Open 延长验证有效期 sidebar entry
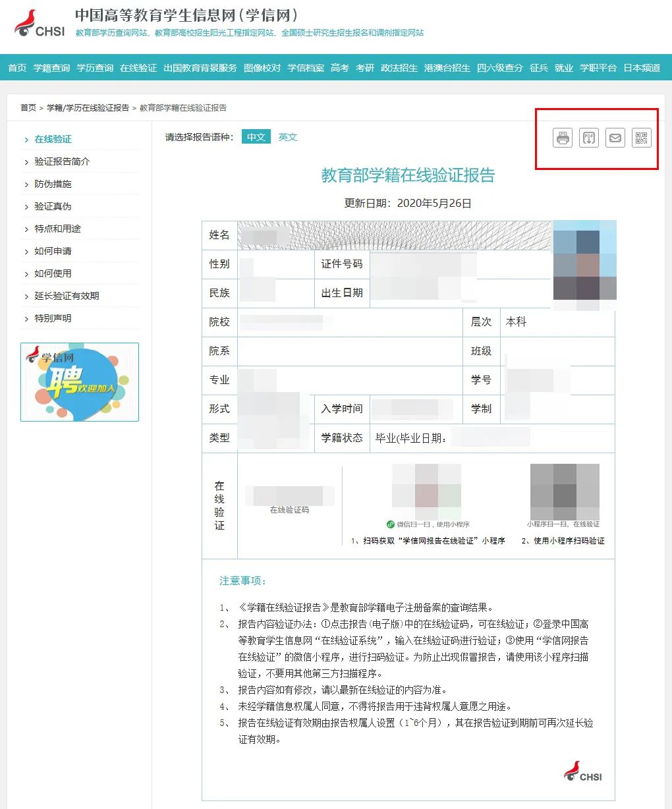Viewport: 672px width, 809px height. [x=67, y=296]
